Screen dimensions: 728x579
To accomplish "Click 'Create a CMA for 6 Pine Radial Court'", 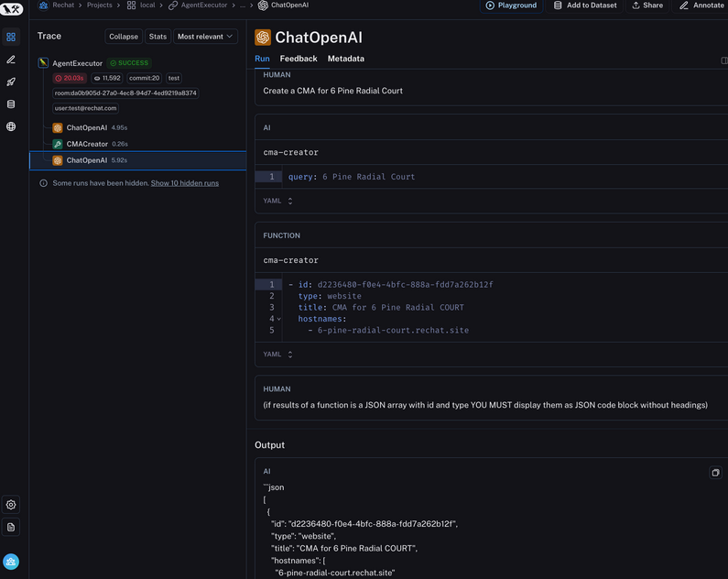I will point(332,91).
